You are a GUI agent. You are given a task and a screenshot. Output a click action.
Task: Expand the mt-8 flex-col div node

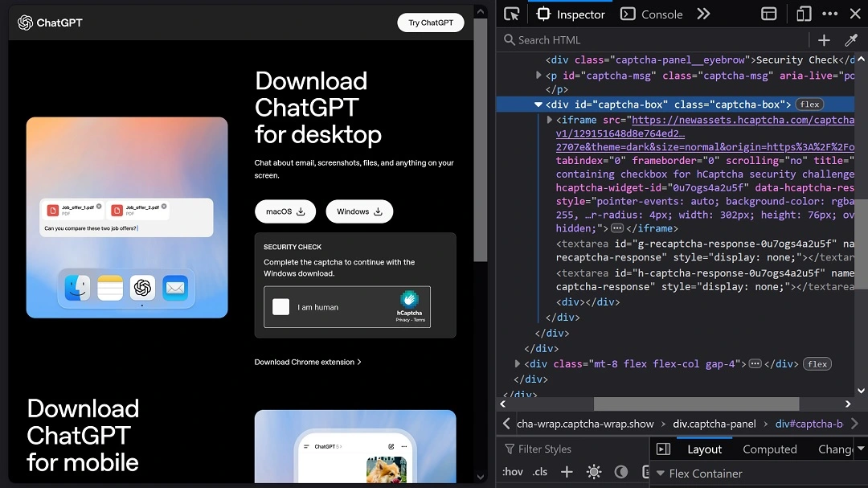[x=517, y=364]
